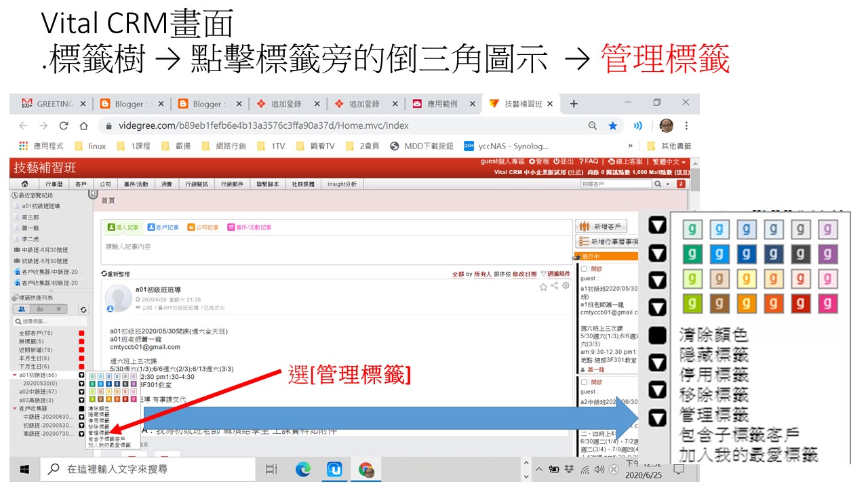The image size is (868, 488).
Task: Open the Chrome three-dot menu
Action: coord(686,125)
